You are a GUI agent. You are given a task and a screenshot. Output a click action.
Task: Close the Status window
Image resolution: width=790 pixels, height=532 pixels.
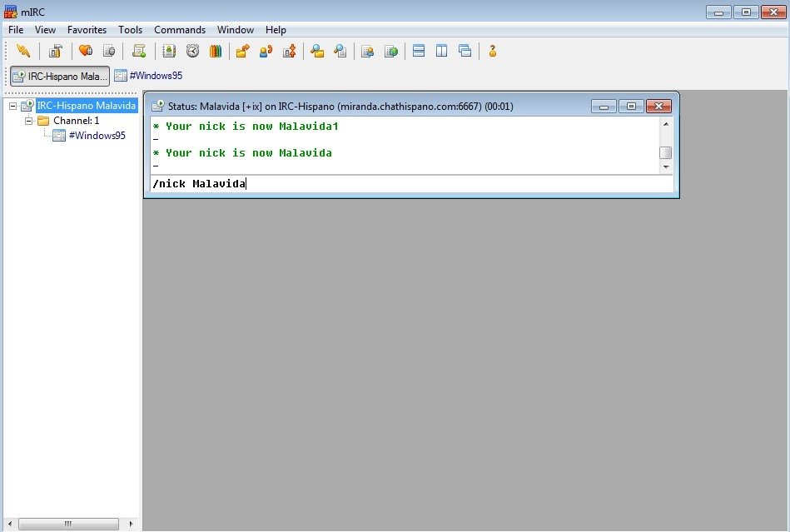tap(658, 106)
